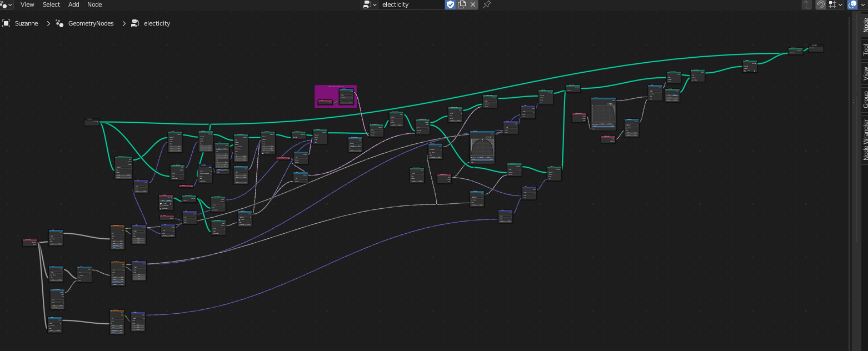
Task: Toggle the fake user shield for electicity
Action: (450, 4)
